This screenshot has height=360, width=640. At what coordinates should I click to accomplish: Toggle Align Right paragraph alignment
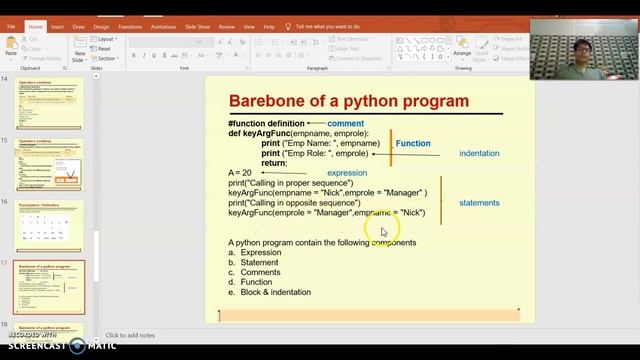click(278, 55)
